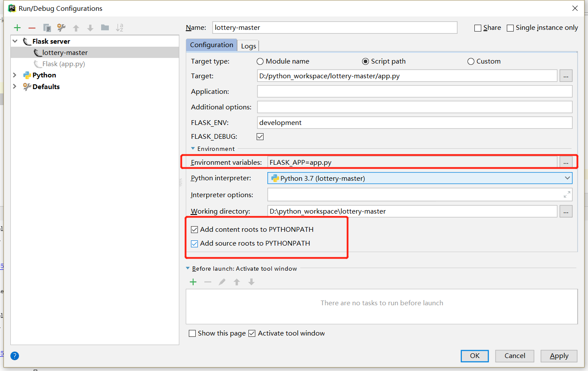588x371 pixels.
Task: Sort configurations alphabetically
Action: coord(120,28)
